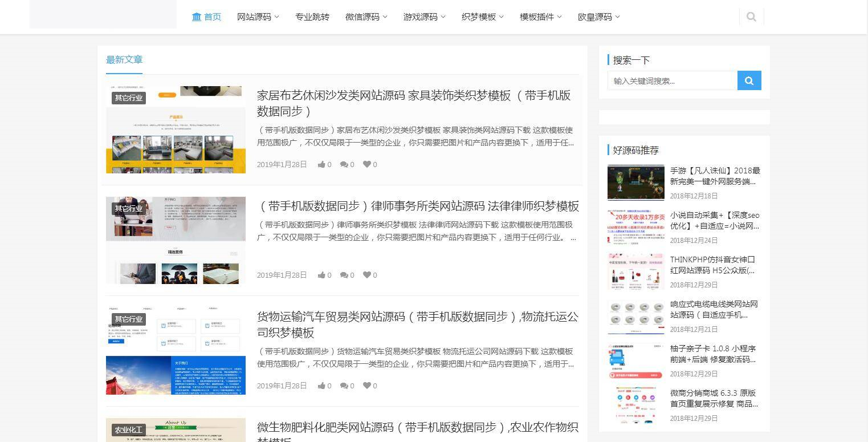
Task: Click the comment icon on the 货物运输 article
Action: tap(345, 386)
